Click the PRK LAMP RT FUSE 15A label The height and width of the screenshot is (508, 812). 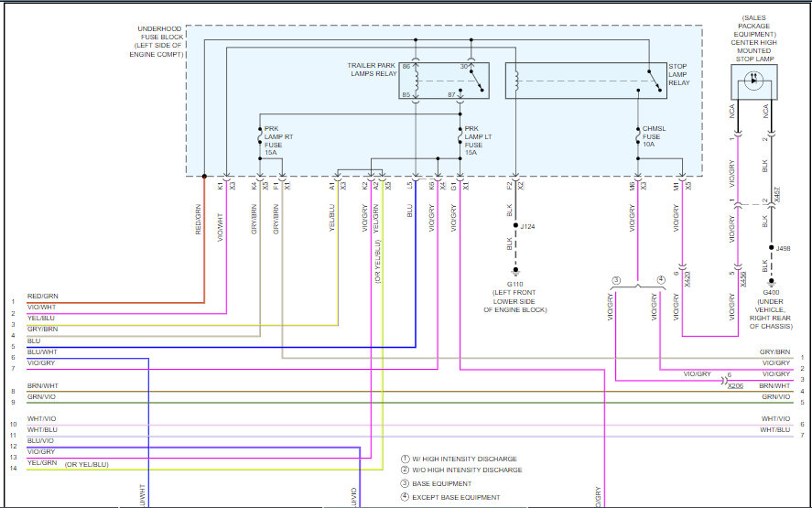(x=278, y=140)
